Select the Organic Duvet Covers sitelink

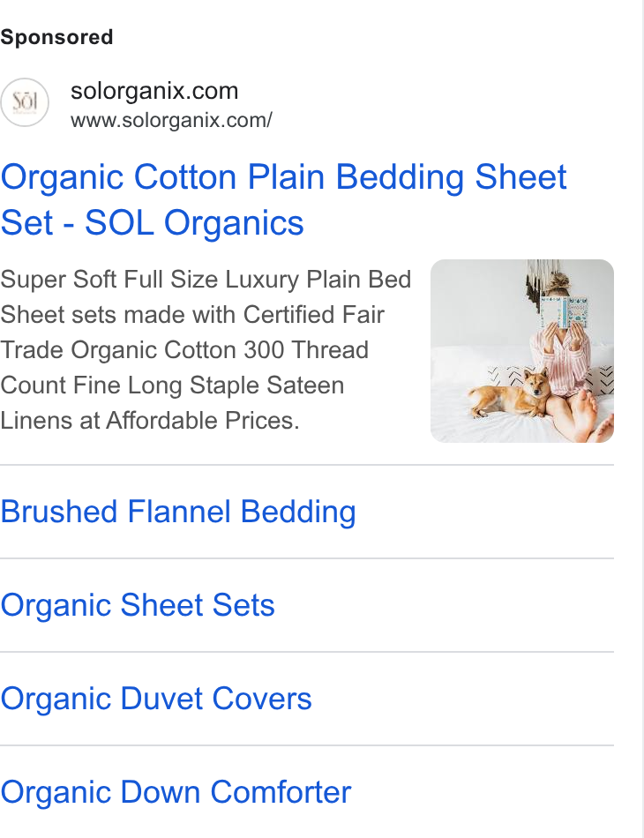point(156,699)
